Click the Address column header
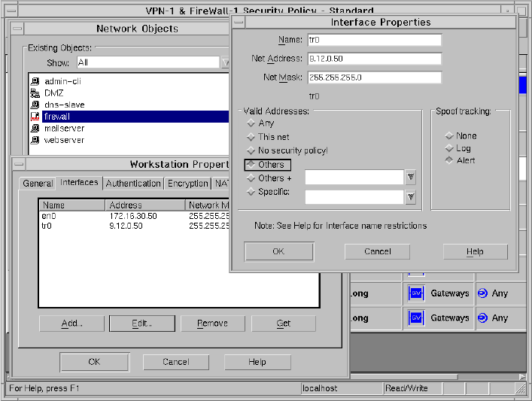 coord(145,205)
